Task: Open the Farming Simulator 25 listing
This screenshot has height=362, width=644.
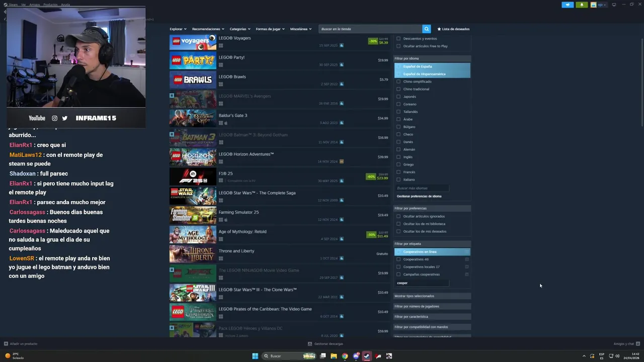Action: tap(279, 215)
